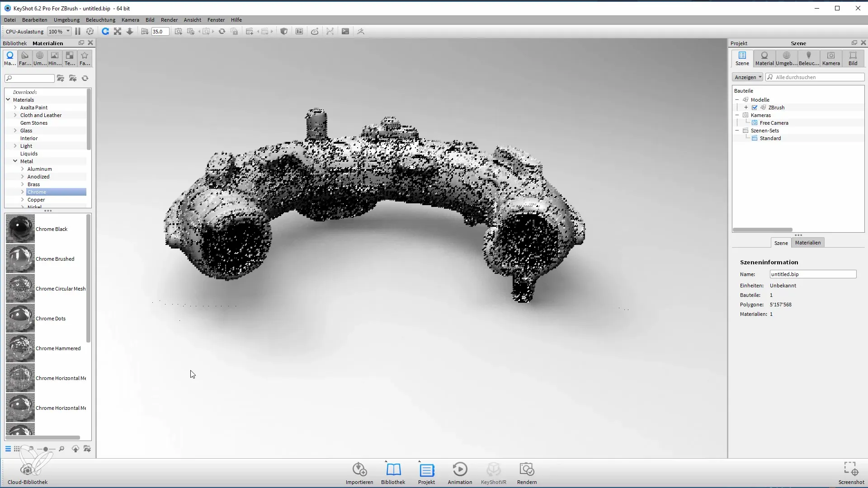Open the Texturen library tab
The height and width of the screenshot is (488, 868).
pos(70,59)
